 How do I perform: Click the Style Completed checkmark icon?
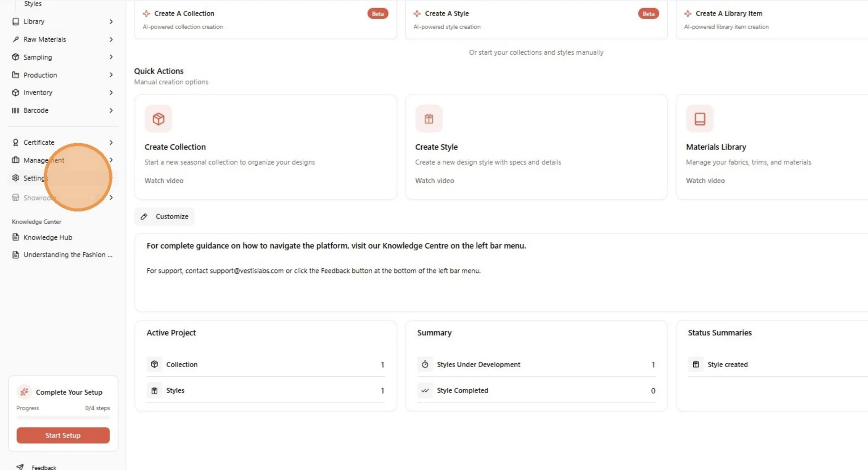click(x=425, y=390)
